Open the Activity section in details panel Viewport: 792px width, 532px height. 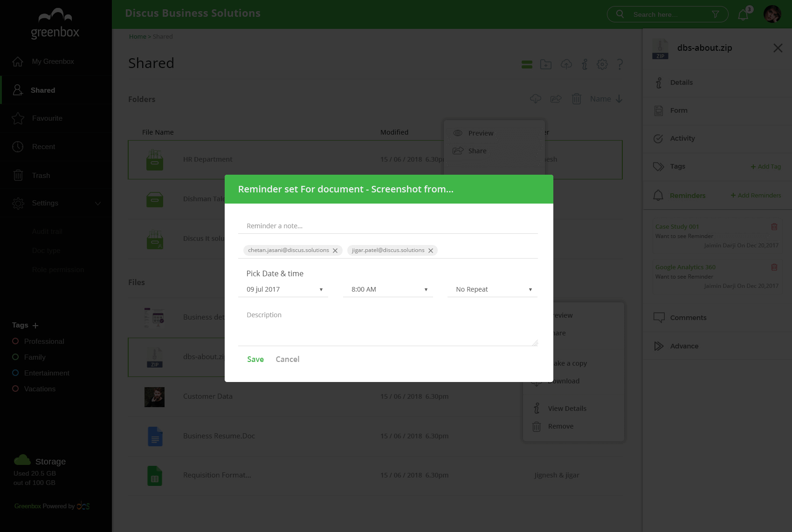coord(682,138)
